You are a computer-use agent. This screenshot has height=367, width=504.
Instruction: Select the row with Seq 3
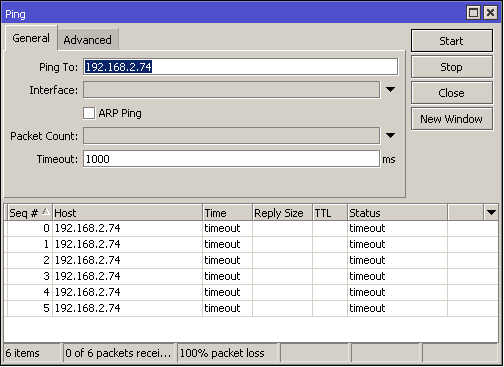tap(252, 276)
